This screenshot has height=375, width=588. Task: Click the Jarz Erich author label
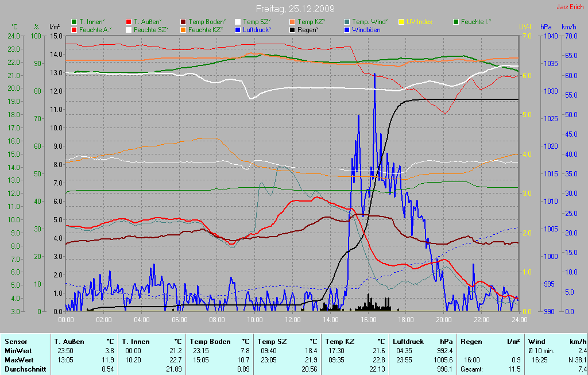570,7
